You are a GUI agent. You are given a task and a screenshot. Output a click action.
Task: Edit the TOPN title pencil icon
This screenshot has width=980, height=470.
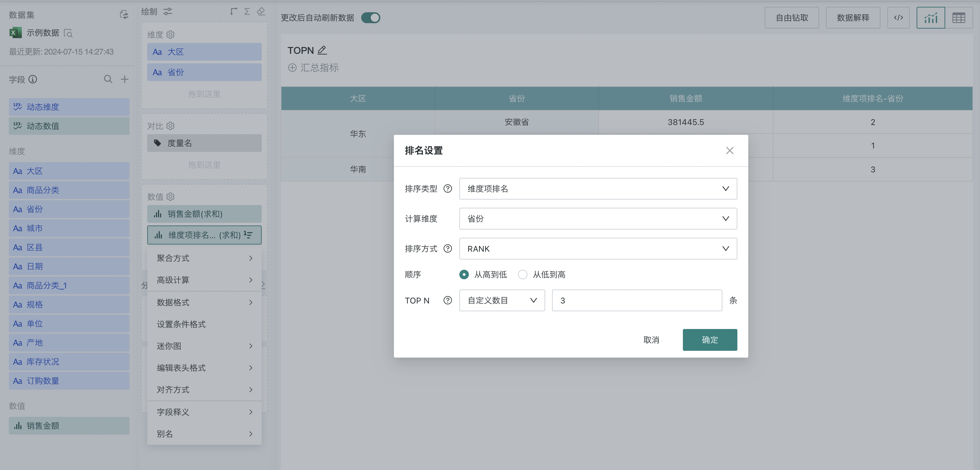tap(322, 50)
